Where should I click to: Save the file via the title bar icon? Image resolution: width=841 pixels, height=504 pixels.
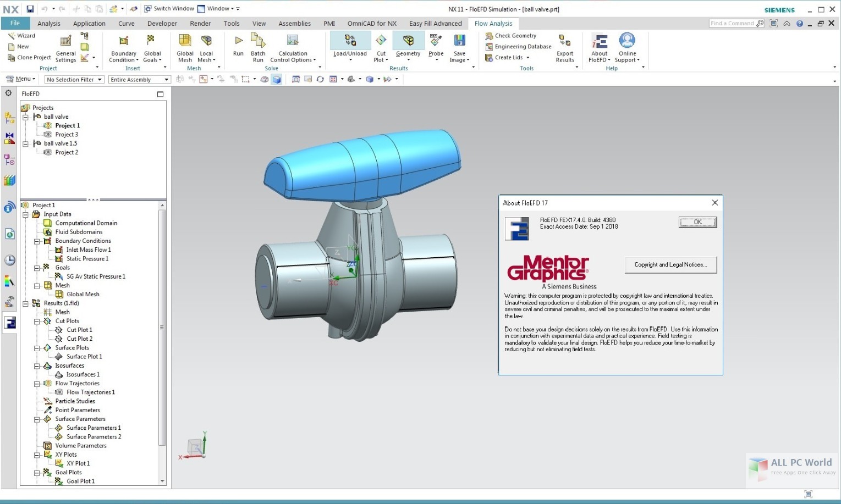point(30,9)
